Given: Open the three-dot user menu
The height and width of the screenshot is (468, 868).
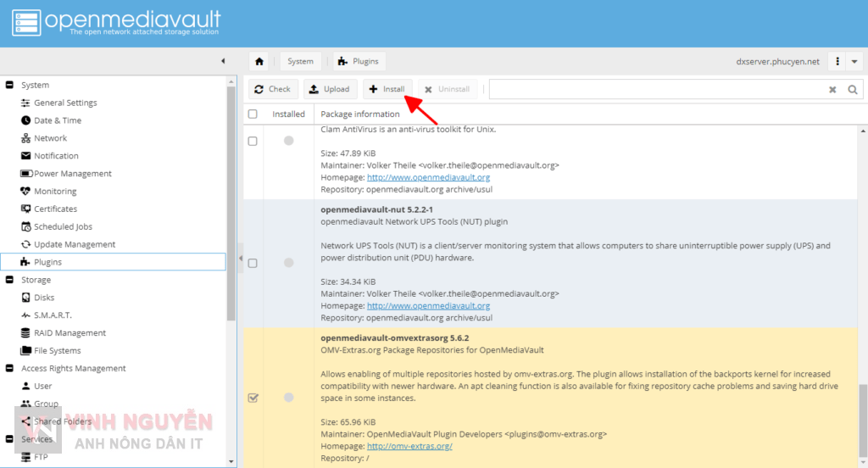Looking at the screenshot, I should click(x=837, y=61).
